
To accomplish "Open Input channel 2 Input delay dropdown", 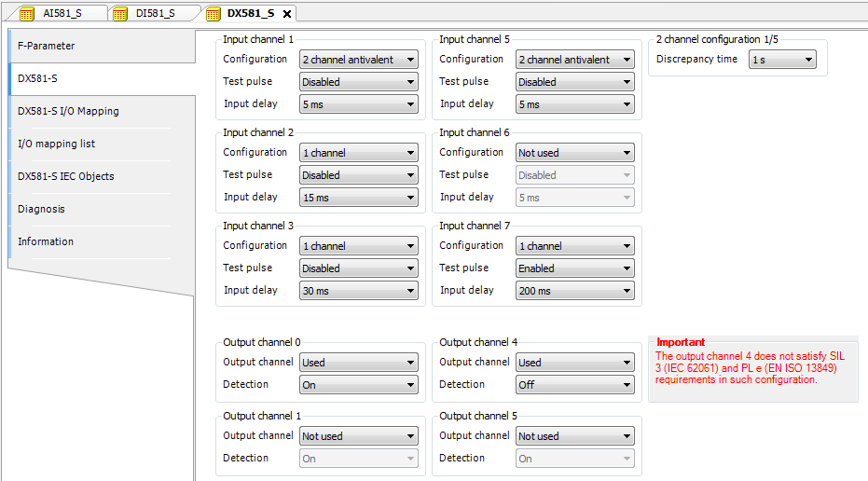I will 358,198.
